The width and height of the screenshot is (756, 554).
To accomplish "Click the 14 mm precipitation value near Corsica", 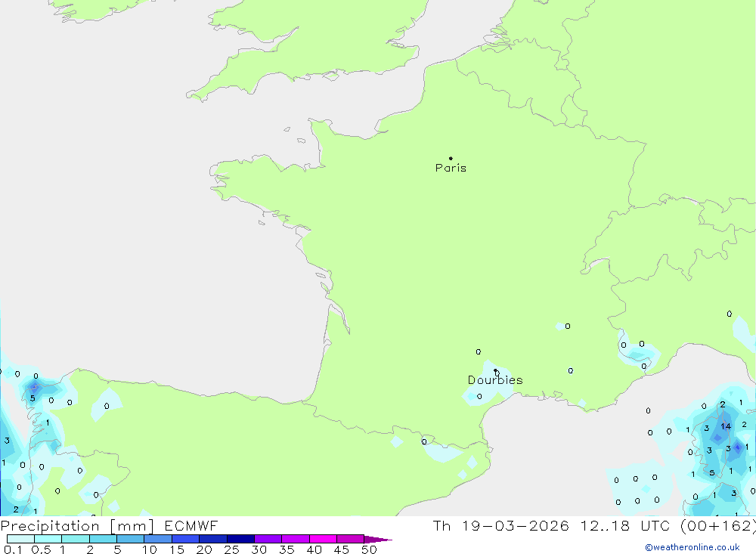I will (726, 426).
